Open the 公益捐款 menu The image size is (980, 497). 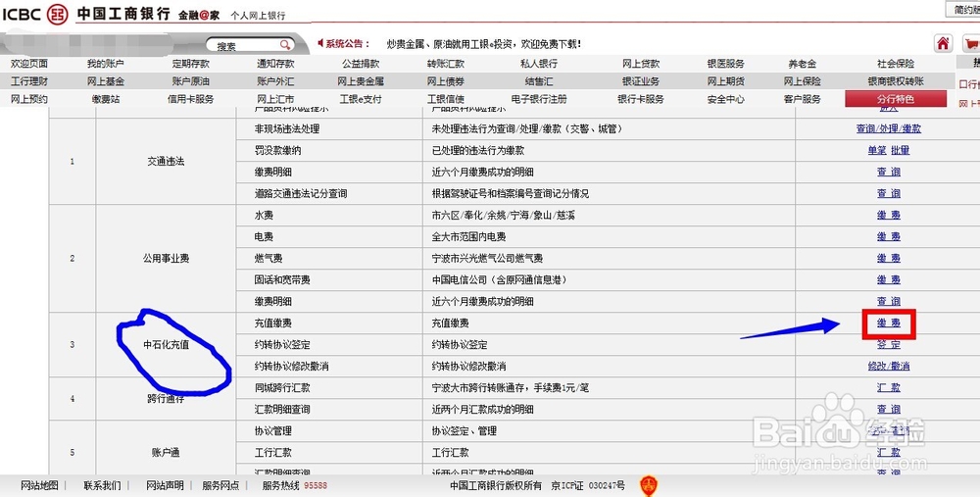point(361,64)
